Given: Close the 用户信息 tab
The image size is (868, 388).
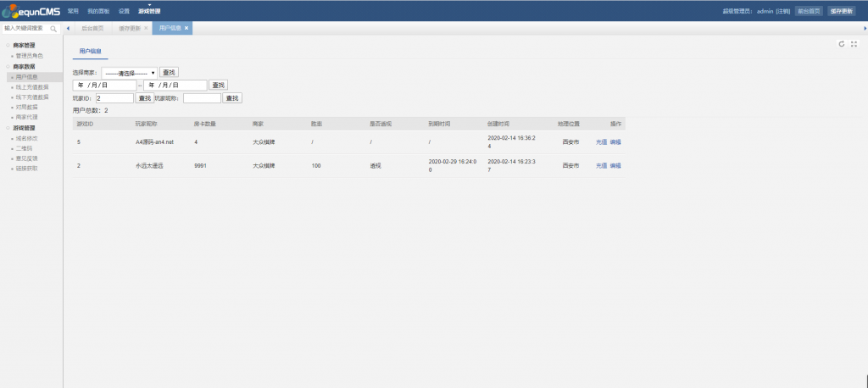Looking at the screenshot, I should click(186, 28).
